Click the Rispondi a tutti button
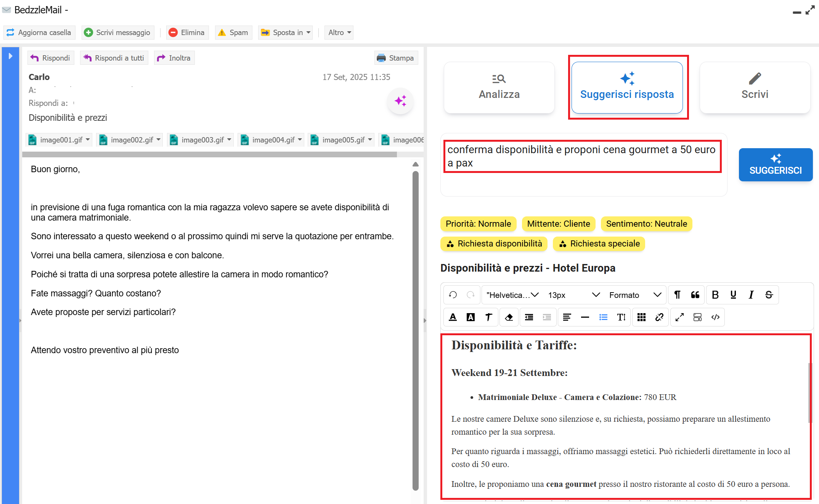Viewport: 819px width, 504px height. pyautogui.click(x=114, y=58)
